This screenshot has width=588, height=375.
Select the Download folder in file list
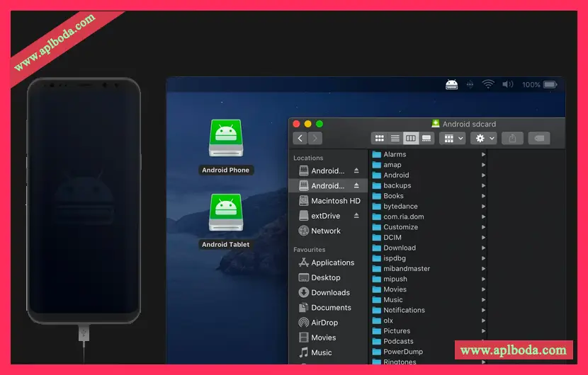(x=429, y=248)
